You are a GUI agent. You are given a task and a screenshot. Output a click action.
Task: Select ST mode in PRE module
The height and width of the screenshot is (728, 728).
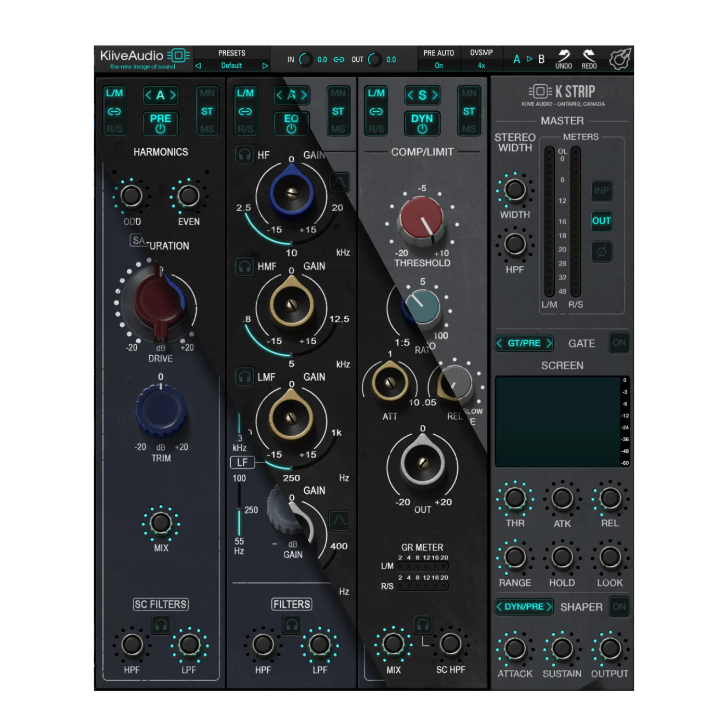coord(207,112)
